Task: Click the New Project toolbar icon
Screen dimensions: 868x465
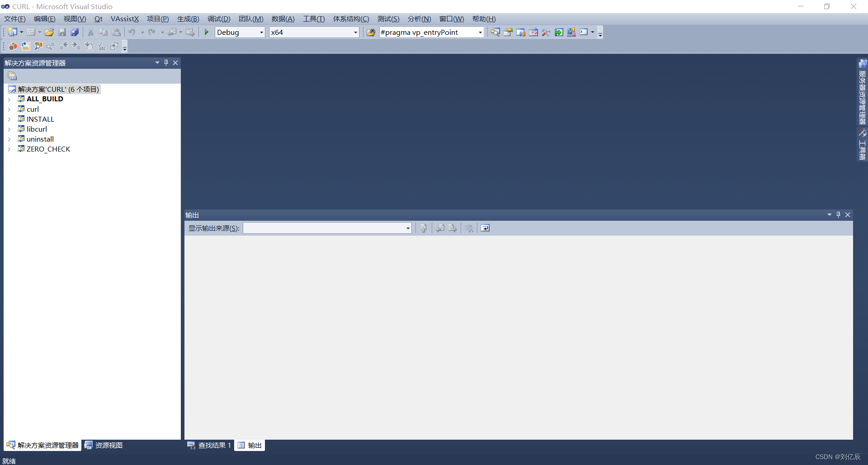Action: pyautogui.click(x=13, y=32)
